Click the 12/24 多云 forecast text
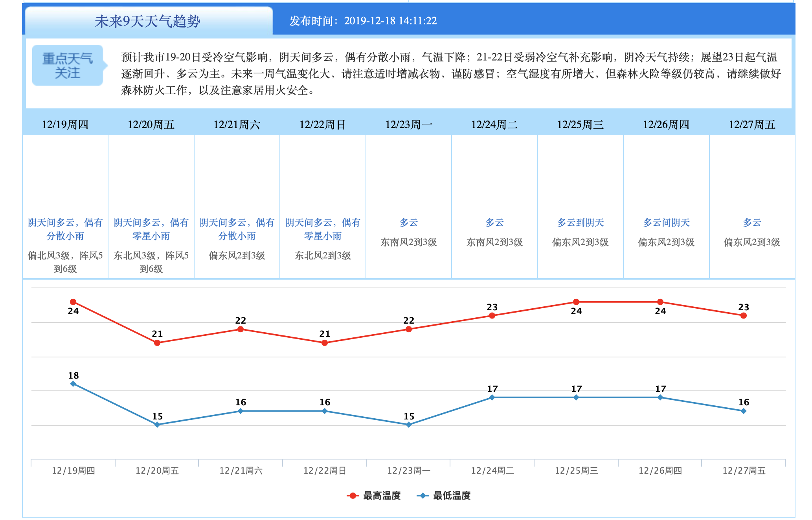This screenshot has height=520, width=812. (494, 223)
